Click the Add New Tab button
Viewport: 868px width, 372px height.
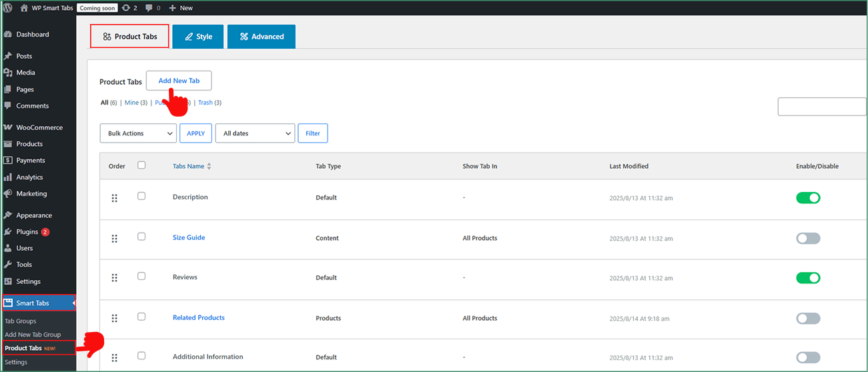coord(179,81)
